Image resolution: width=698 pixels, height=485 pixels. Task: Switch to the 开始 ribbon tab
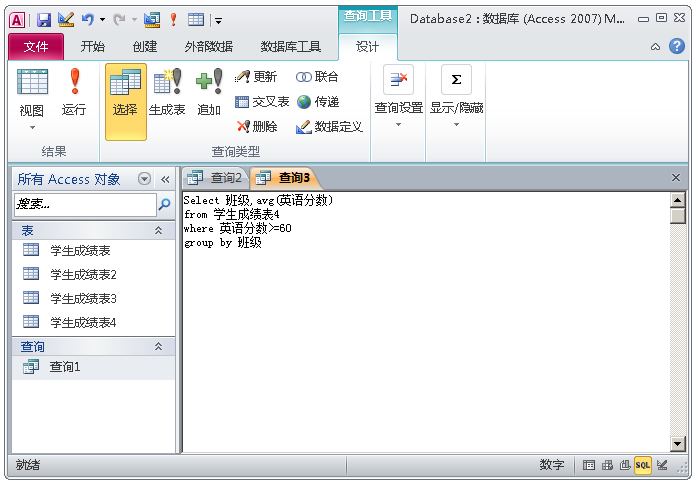93,46
